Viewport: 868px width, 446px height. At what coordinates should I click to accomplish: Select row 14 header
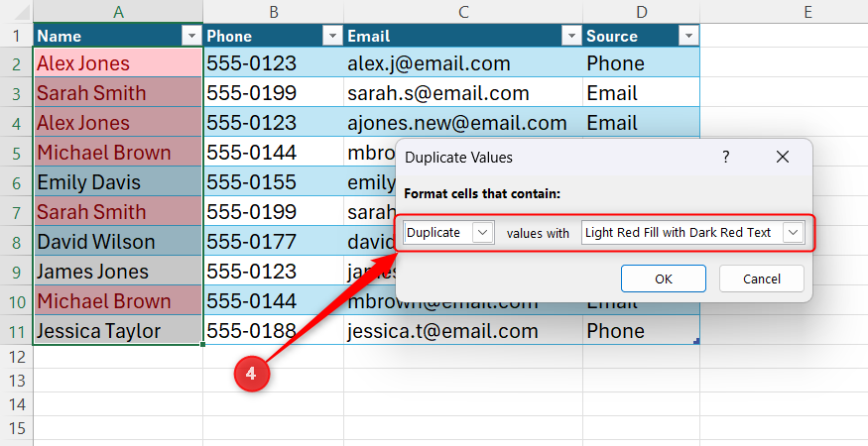pos(17,404)
